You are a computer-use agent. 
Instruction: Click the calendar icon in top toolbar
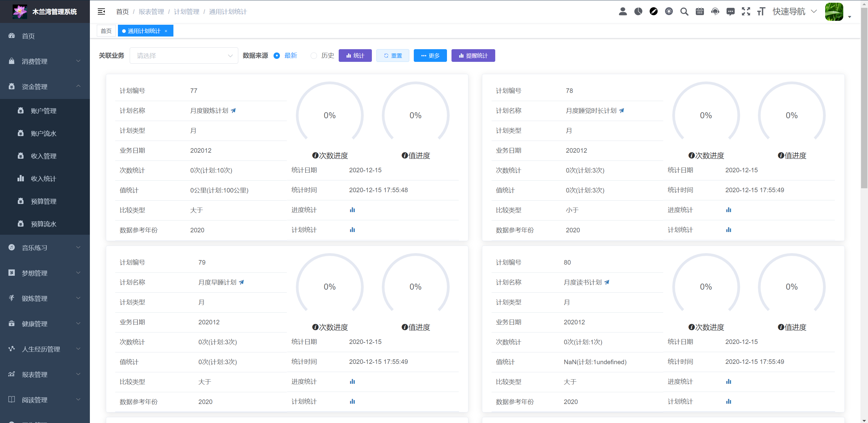coord(699,11)
